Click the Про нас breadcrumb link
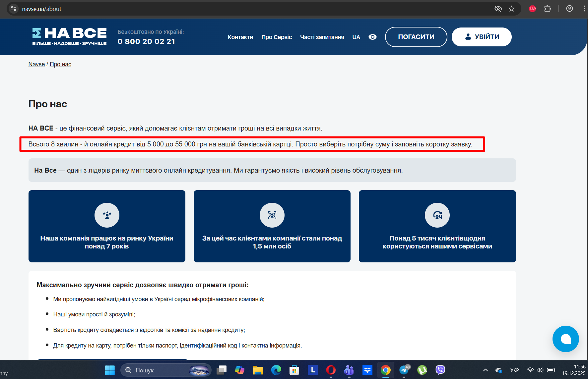 pyautogui.click(x=60, y=64)
